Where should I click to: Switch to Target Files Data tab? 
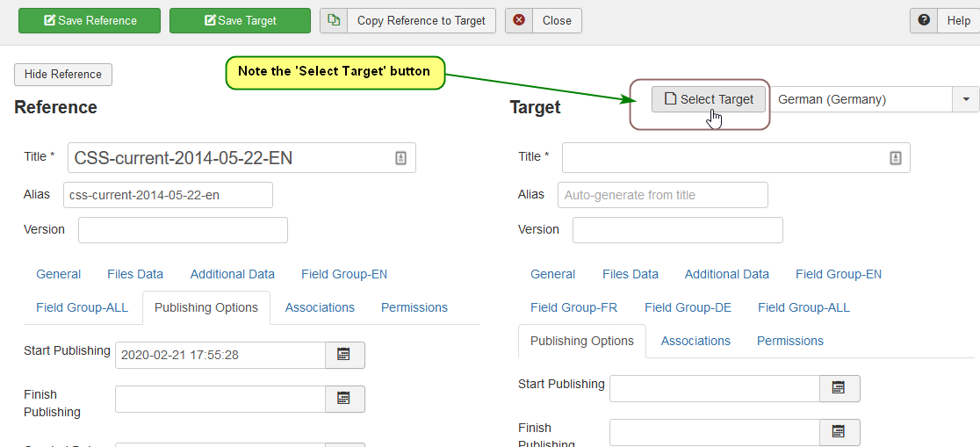[x=630, y=275]
